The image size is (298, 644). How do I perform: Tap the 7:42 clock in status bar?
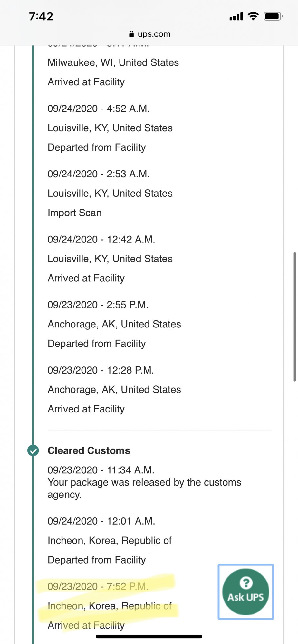(41, 16)
